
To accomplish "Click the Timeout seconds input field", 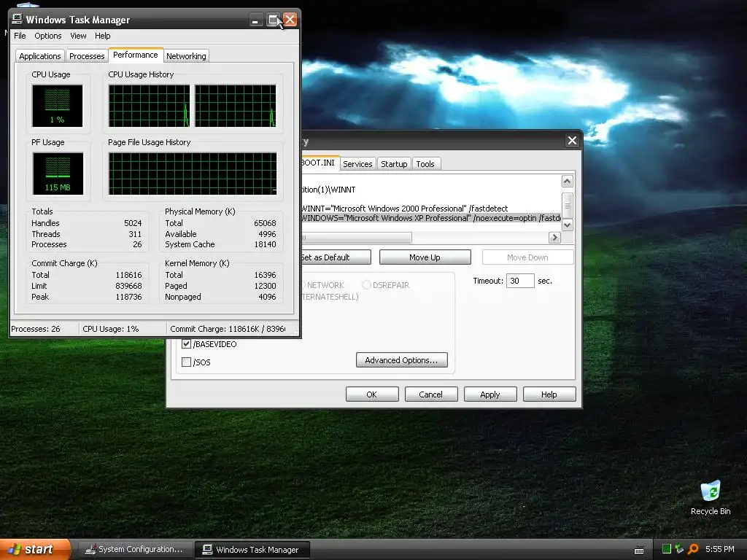I will click(x=520, y=281).
